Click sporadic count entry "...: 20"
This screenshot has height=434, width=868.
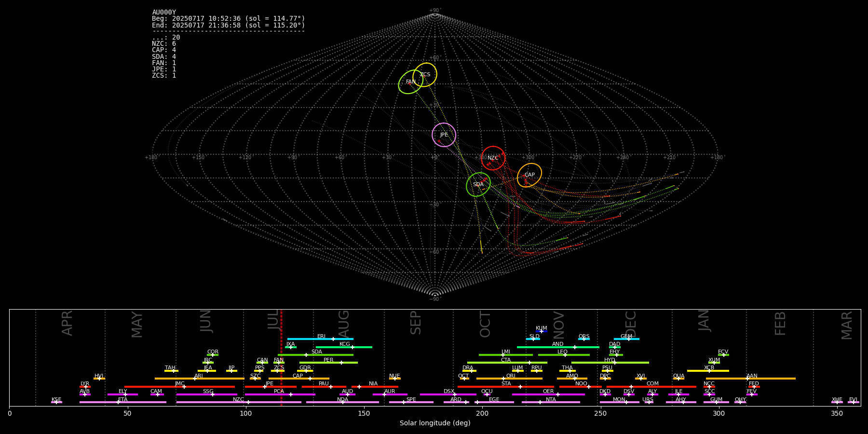tap(166, 37)
